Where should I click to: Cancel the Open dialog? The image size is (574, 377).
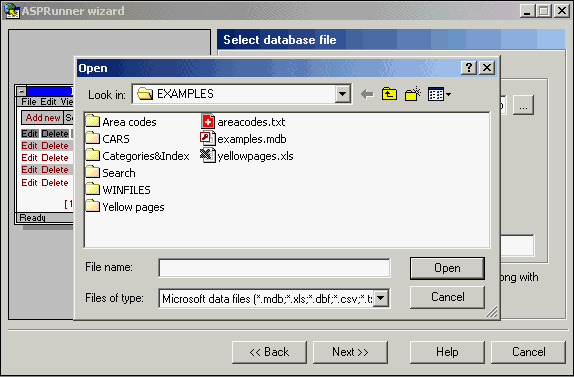click(447, 297)
